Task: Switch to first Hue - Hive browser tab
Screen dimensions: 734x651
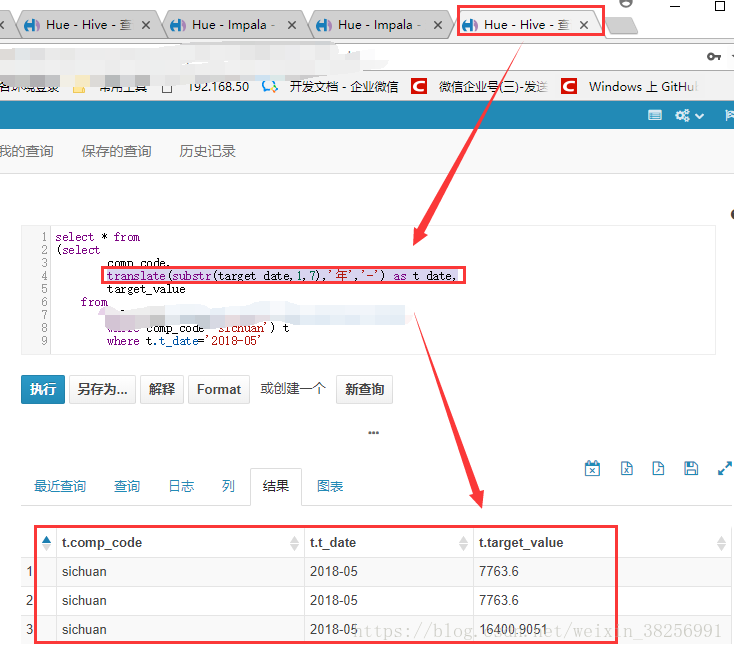Action: tap(87, 25)
